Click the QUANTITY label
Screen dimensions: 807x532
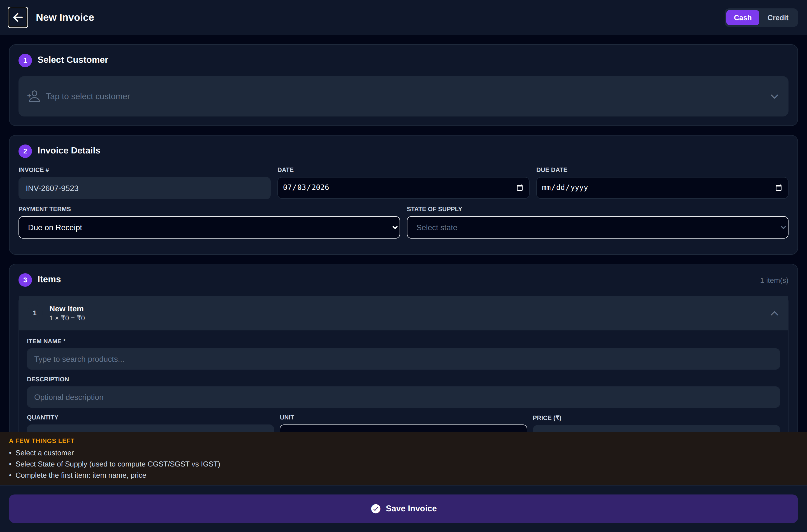point(43,417)
